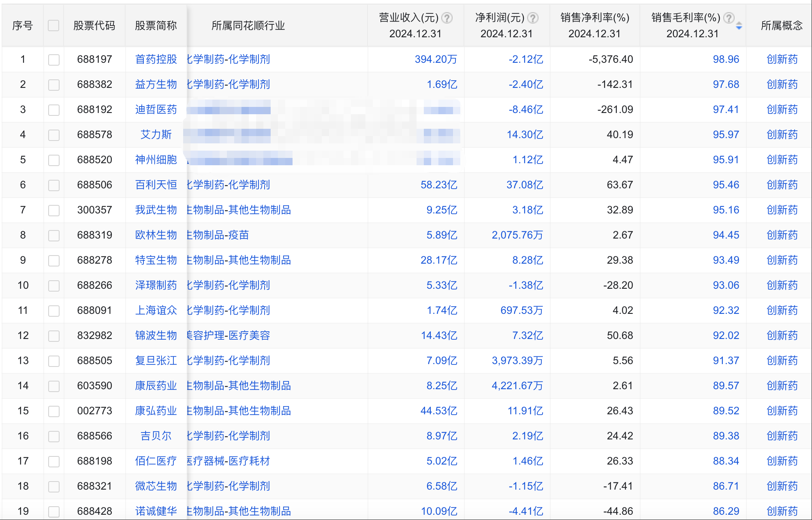The width and height of the screenshot is (812, 520).
Task: Open 康辰药业 stock page
Action: pos(156,386)
